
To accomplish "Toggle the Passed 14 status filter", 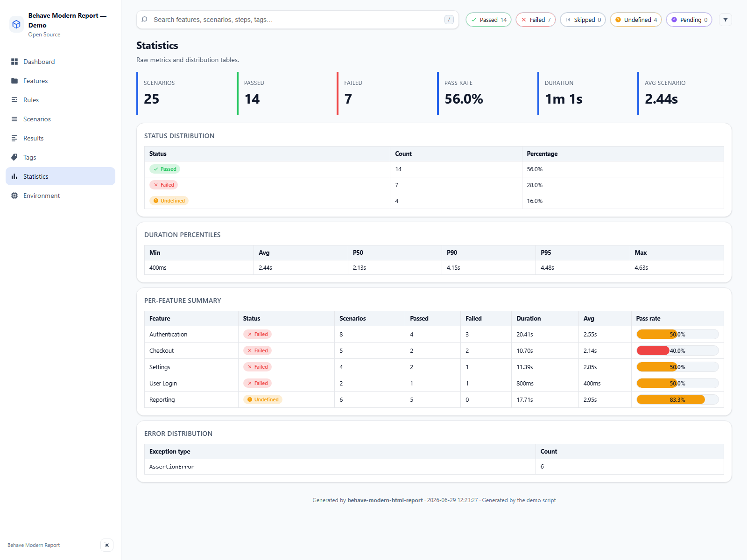I will (489, 20).
